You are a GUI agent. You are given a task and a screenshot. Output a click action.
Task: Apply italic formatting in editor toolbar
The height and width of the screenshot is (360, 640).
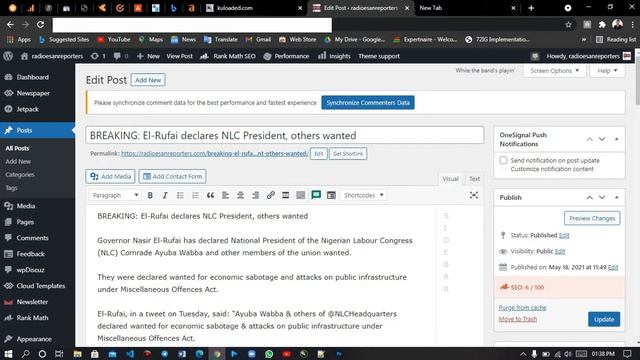click(x=165, y=196)
